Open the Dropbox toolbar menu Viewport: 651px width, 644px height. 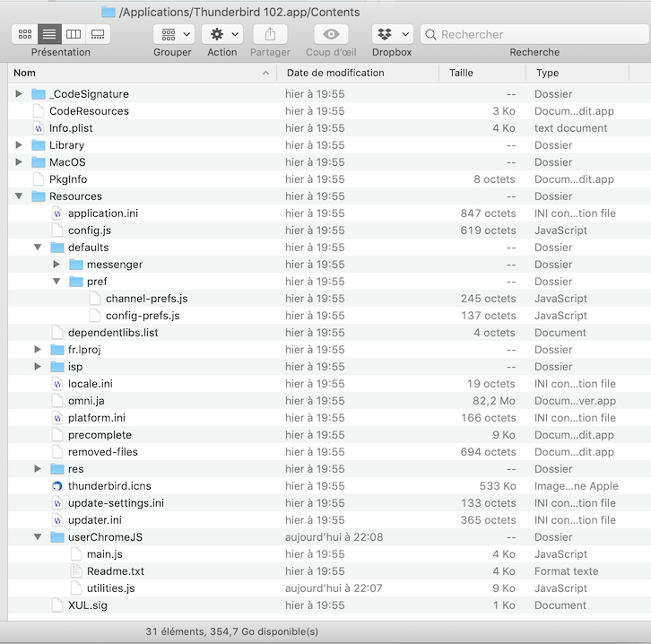[392, 34]
